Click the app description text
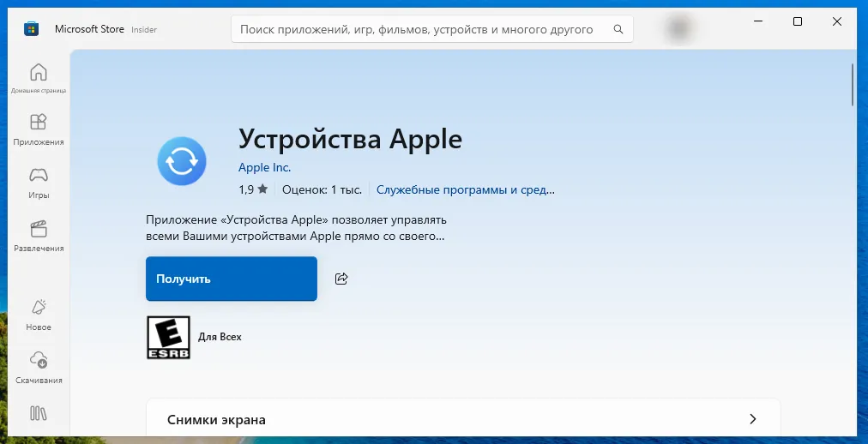868x444 pixels. (296, 228)
